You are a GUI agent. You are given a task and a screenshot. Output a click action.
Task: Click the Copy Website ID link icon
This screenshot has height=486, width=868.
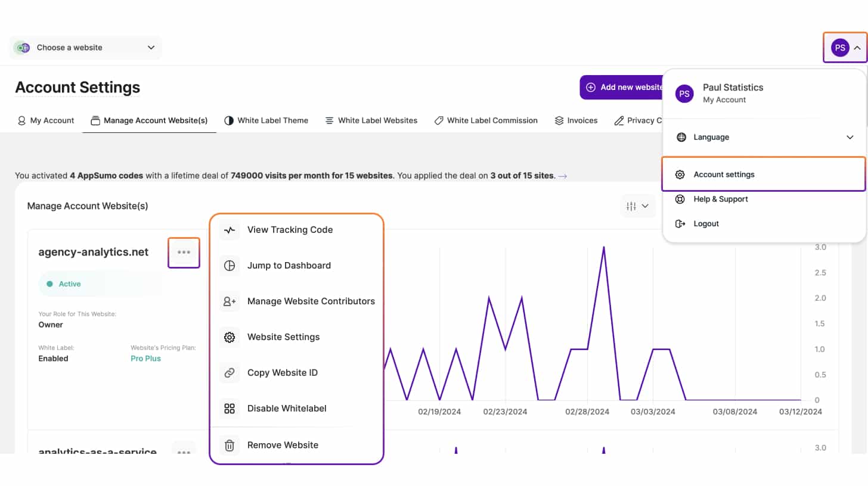pos(230,373)
